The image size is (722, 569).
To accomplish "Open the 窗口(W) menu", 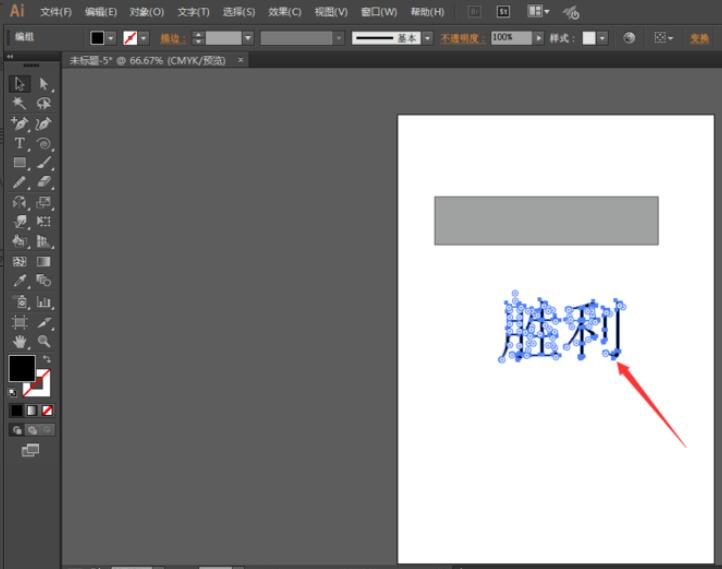I will pos(378,12).
